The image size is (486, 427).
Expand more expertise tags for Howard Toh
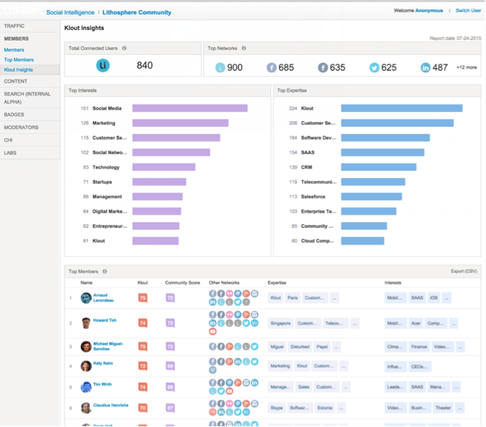click(355, 323)
